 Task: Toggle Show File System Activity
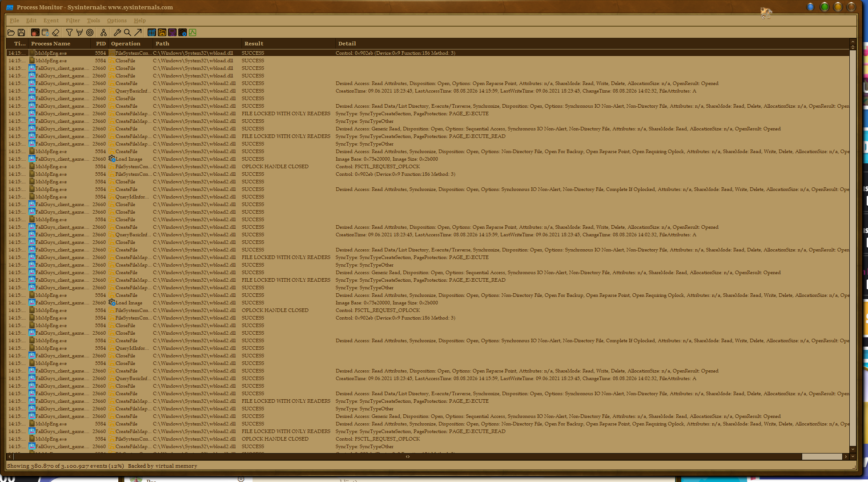tap(162, 32)
